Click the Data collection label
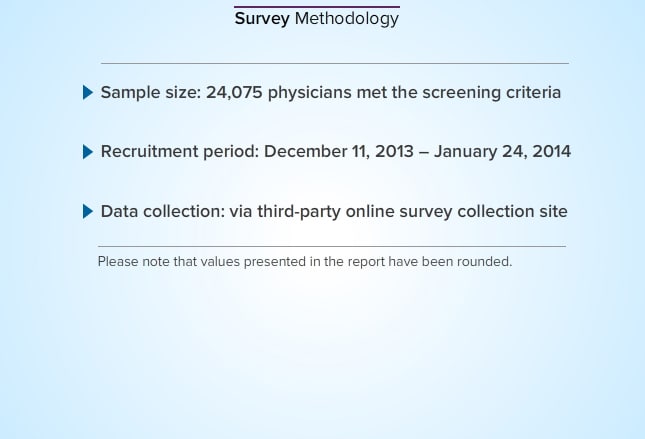This screenshot has width=645, height=439. point(163,211)
